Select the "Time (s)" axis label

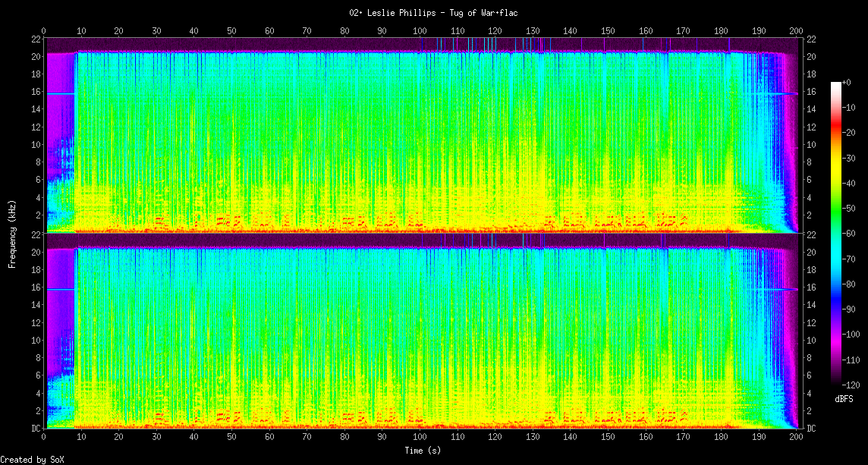[x=422, y=451]
